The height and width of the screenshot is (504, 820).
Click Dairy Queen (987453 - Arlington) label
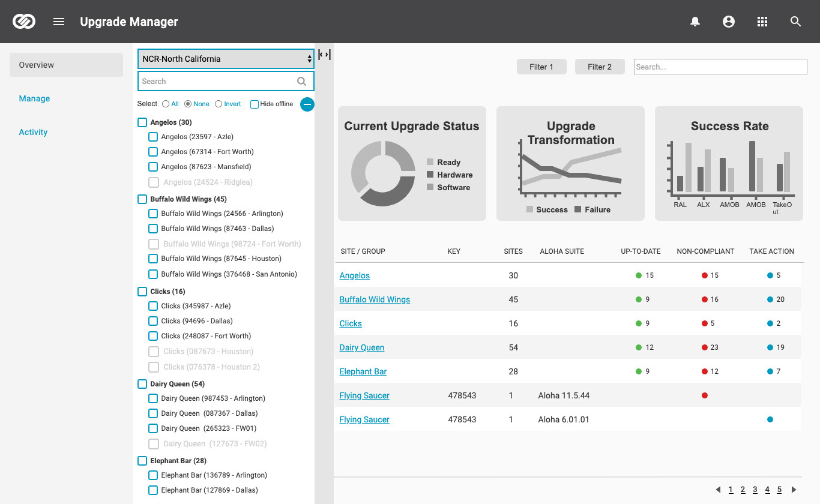pos(213,398)
